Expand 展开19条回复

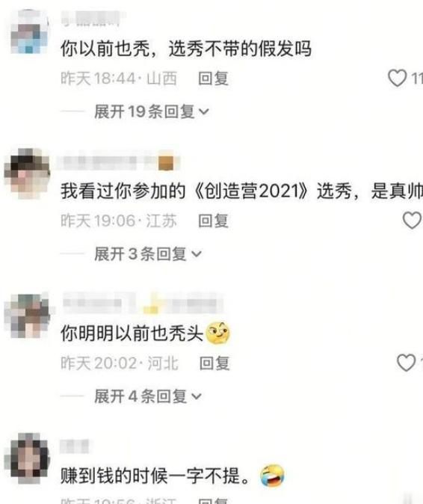pos(152,112)
